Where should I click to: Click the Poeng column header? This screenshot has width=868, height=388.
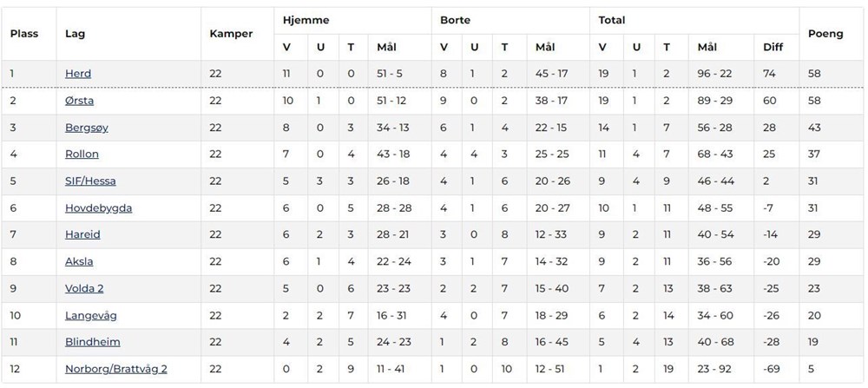tap(825, 34)
